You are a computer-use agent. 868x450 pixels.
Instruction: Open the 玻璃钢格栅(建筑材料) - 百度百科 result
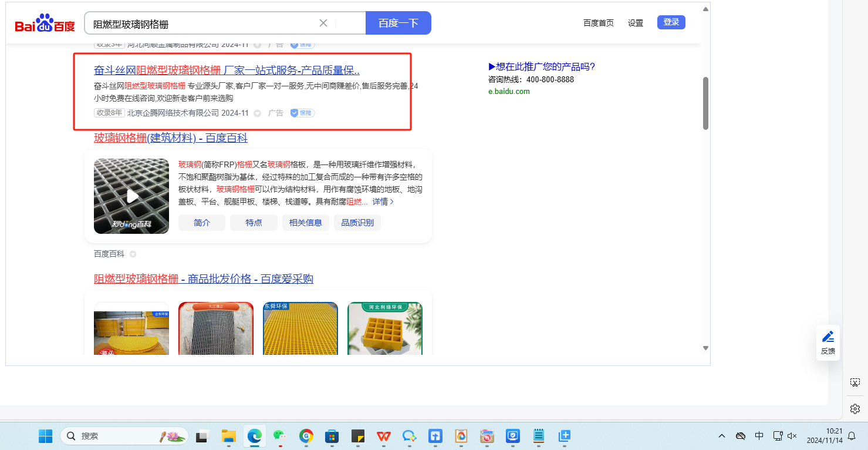coord(171,138)
